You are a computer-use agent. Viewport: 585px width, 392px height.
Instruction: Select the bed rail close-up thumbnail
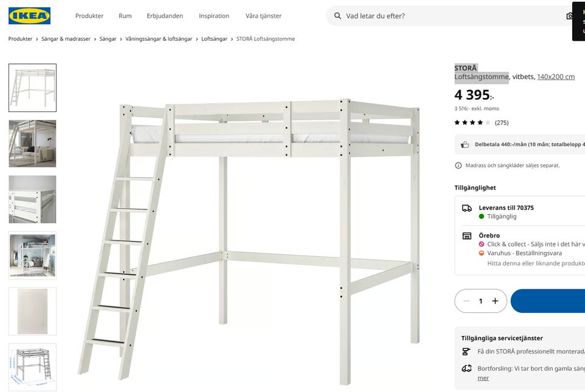coord(32,200)
